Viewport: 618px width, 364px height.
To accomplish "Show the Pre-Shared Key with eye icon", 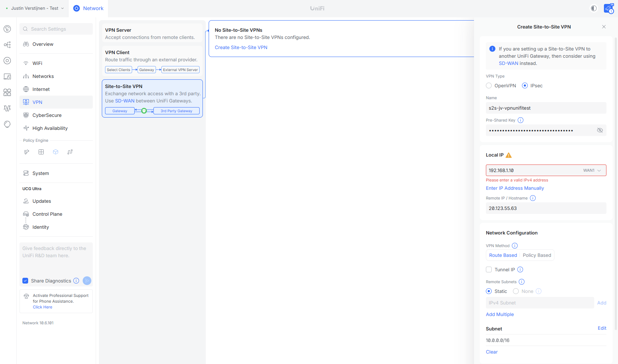I will [x=600, y=130].
